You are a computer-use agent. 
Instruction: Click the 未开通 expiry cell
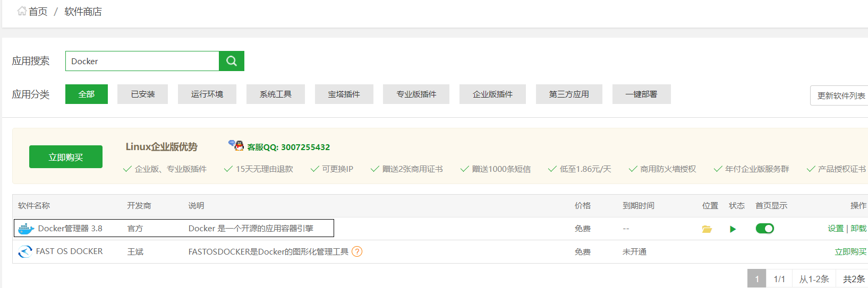pos(634,252)
